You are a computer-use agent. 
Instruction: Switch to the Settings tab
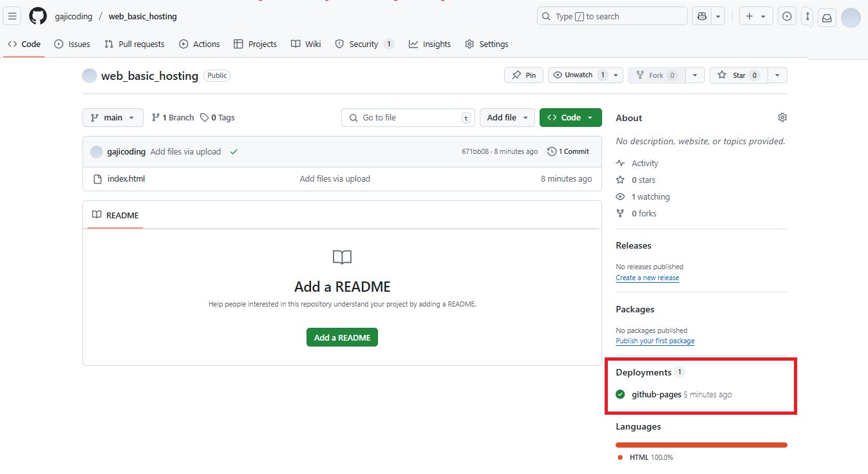point(487,44)
